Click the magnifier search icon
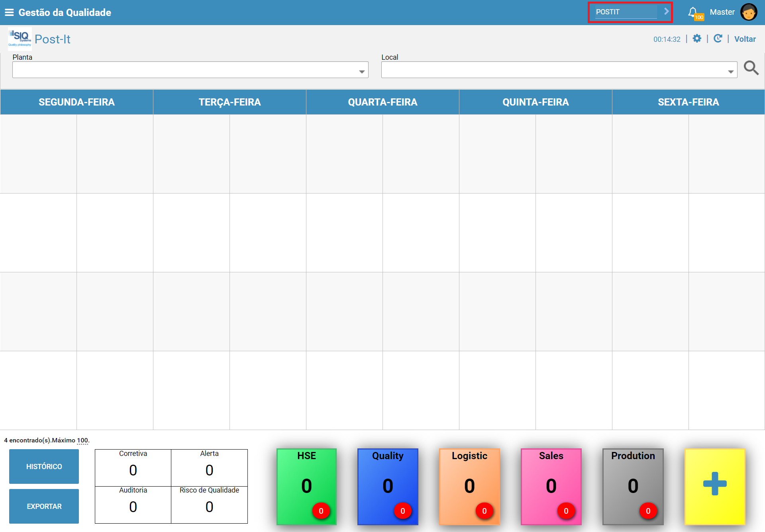765x532 pixels. tap(751, 68)
